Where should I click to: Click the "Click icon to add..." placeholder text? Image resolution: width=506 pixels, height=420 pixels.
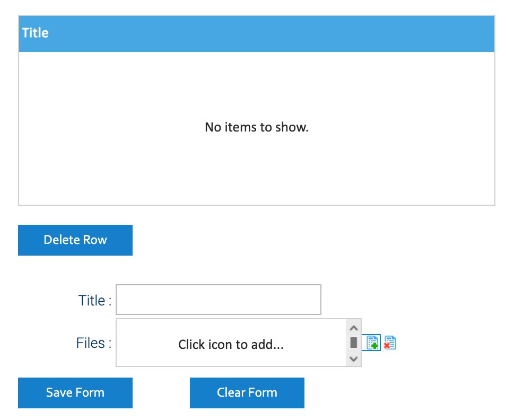(231, 345)
